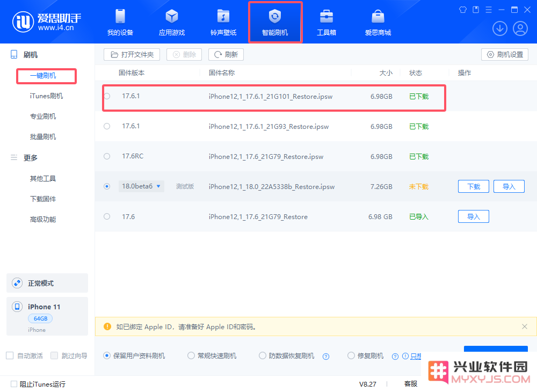Click 下载 for 18.0 beta firmware
Image resolution: width=537 pixels, height=392 pixels.
click(474, 186)
